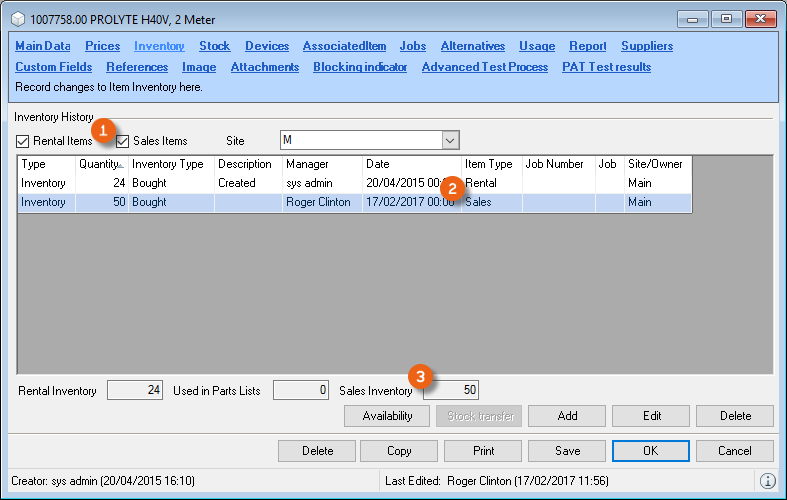
Task: Maximize the item window
Action: point(724,19)
